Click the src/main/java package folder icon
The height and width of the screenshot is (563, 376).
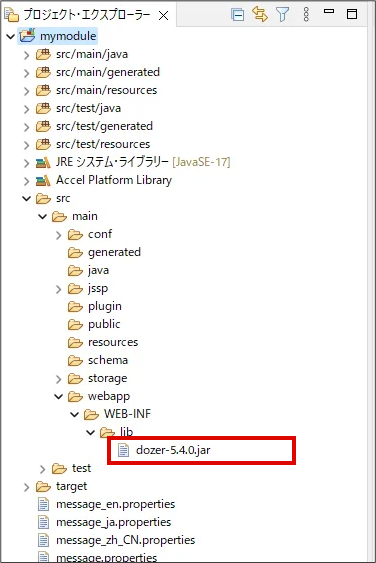43,54
